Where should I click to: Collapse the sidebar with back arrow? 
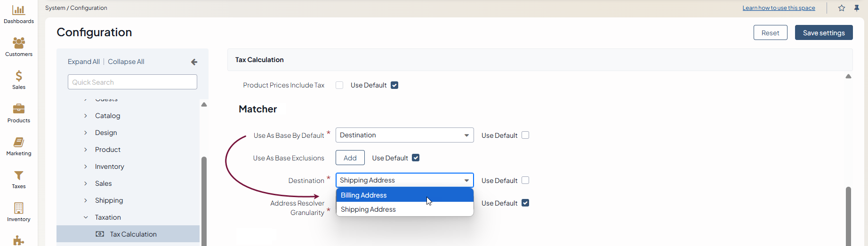click(194, 62)
